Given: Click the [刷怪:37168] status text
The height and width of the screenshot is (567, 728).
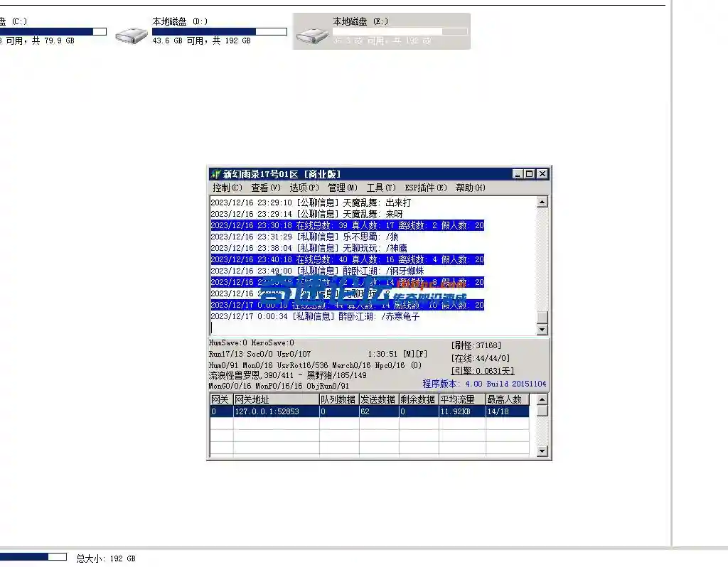Looking at the screenshot, I should pos(476,345).
